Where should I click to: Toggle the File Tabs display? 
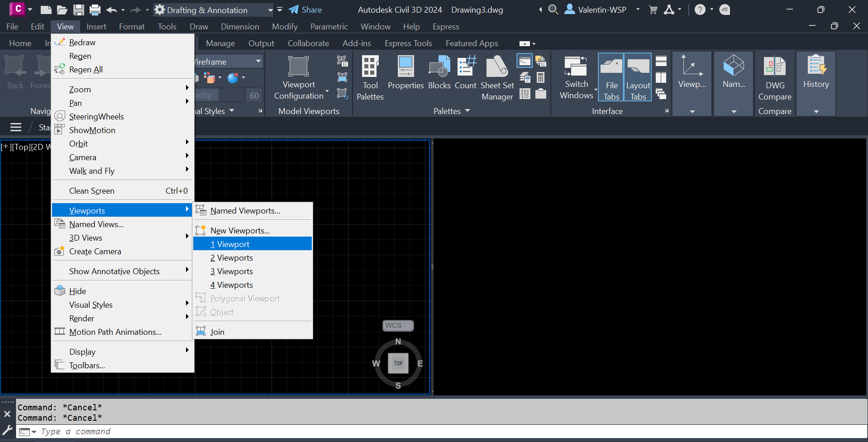[610, 77]
